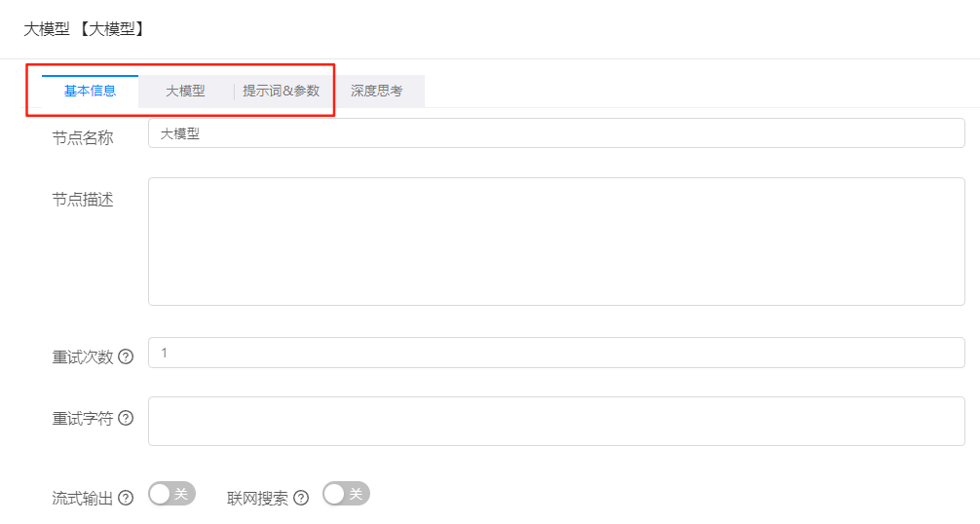Image resolution: width=980 pixels, height=524 pixels.
Task: Click the 大模型【大模型】 panel title
Action: 85,29
